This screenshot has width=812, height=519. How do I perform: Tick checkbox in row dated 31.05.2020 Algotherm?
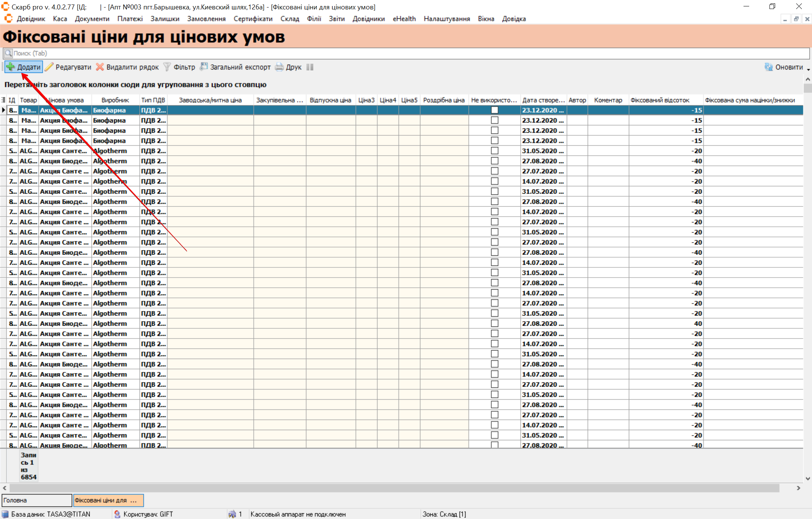coord(494,151)
